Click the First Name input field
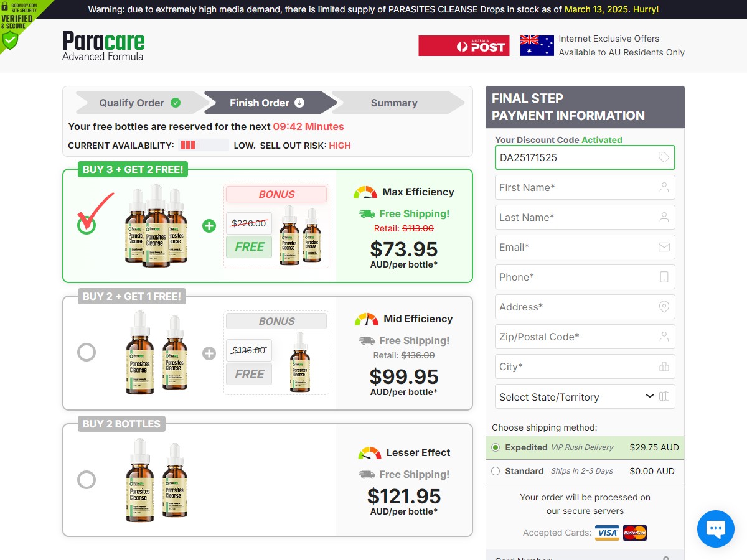747x560 pixels. pyautogui.click(x=585, y=187)
